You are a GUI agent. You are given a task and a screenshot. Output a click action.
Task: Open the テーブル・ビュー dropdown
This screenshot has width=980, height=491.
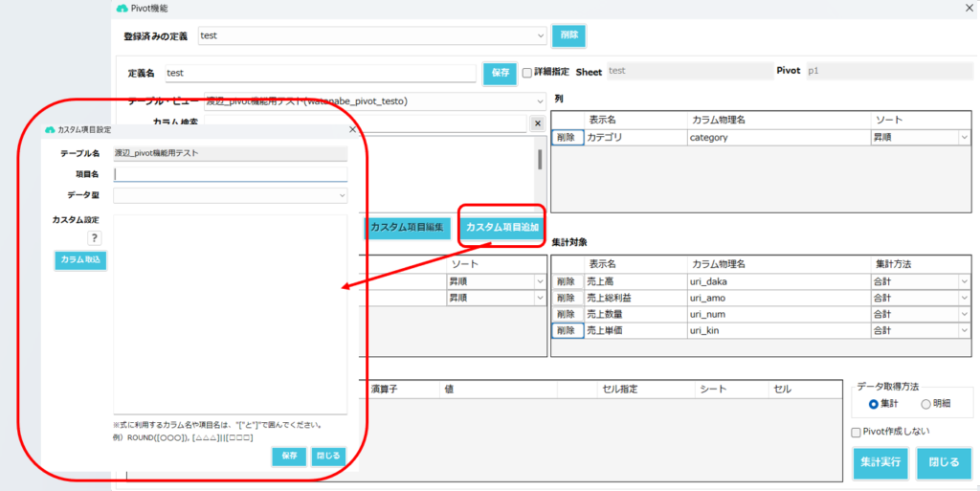pos(540,101)
